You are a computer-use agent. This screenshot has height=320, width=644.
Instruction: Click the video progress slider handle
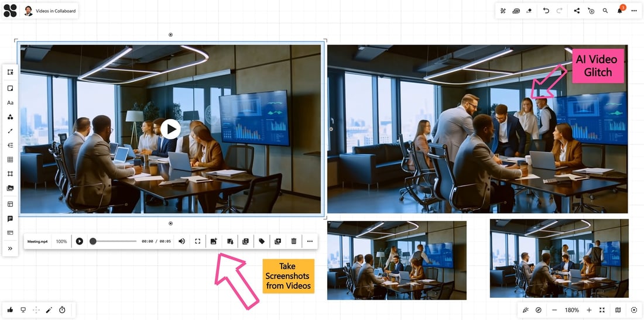[93, 241]
